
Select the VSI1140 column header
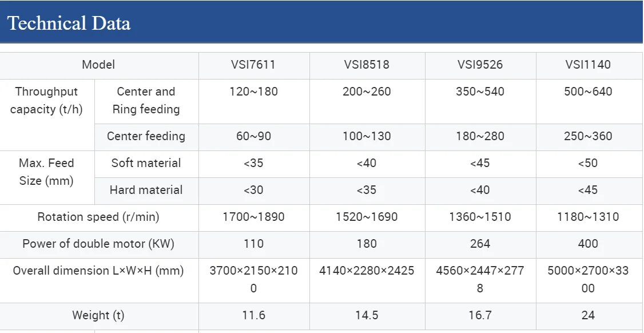(x=588, y=65)
